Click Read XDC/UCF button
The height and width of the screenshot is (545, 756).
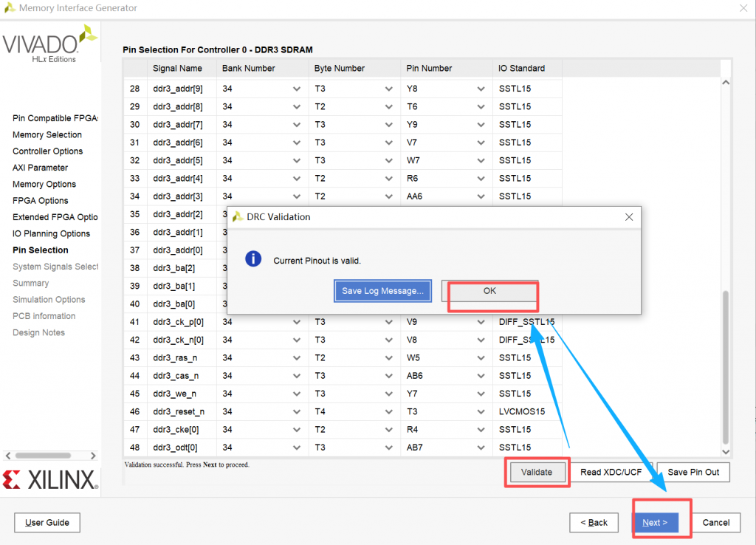611,473
